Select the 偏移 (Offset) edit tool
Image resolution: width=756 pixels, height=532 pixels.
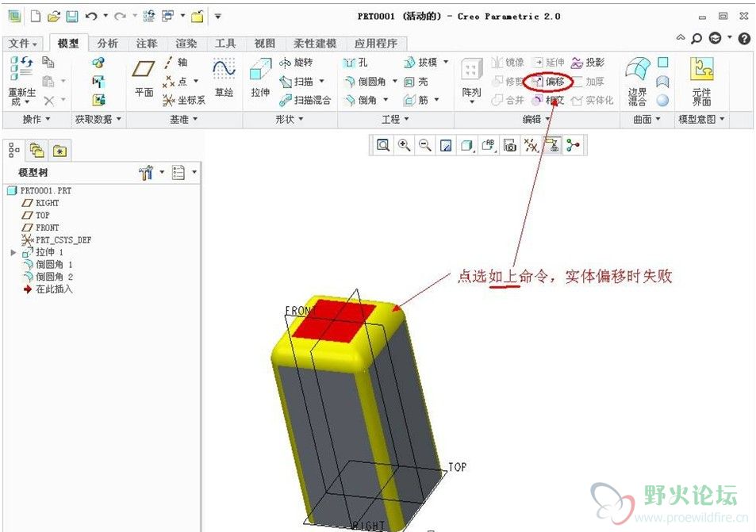548,82
